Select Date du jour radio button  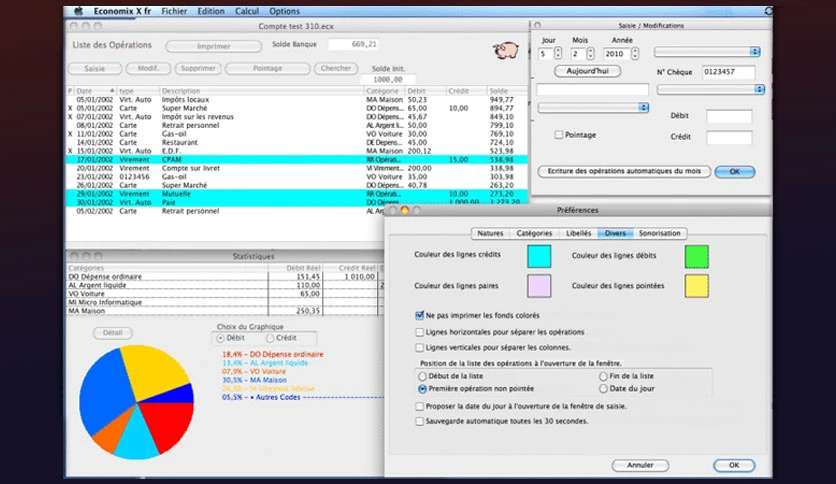click(x=603, y=389)
